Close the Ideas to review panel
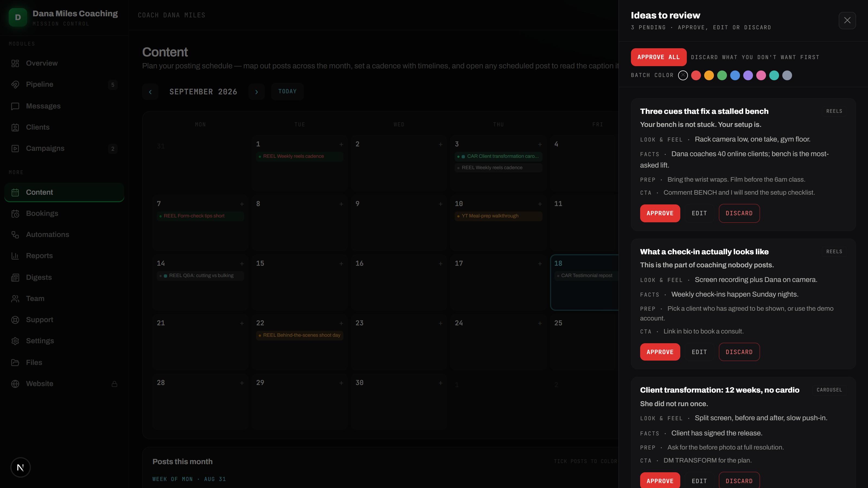868x488 pixels. pyautogui.click(x=847, y=21)
